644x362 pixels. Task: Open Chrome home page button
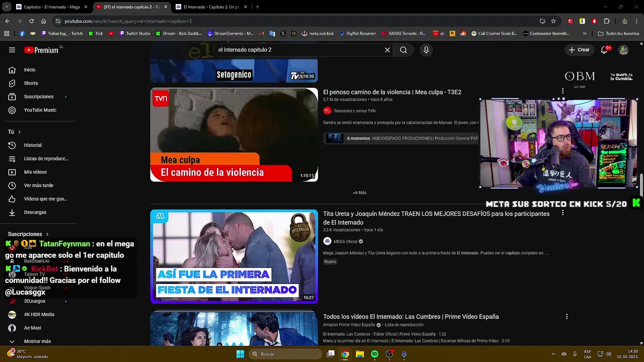pos(43,21)
